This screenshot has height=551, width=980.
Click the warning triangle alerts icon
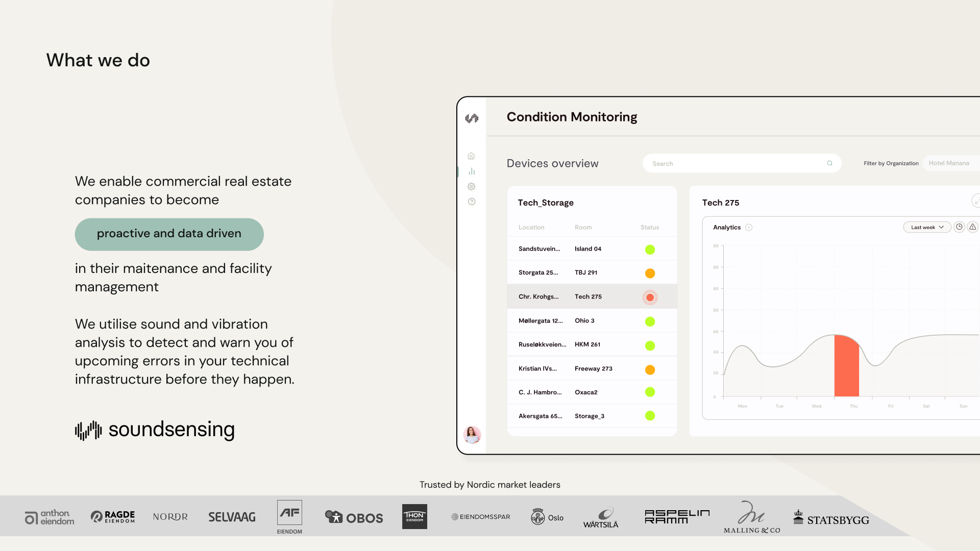972,227
